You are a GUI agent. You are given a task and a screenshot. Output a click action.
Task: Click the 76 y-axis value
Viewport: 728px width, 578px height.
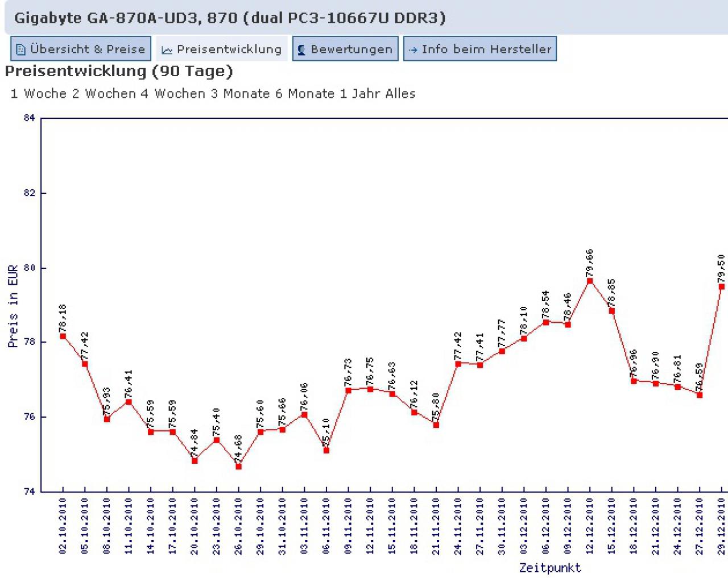(29, 417)
